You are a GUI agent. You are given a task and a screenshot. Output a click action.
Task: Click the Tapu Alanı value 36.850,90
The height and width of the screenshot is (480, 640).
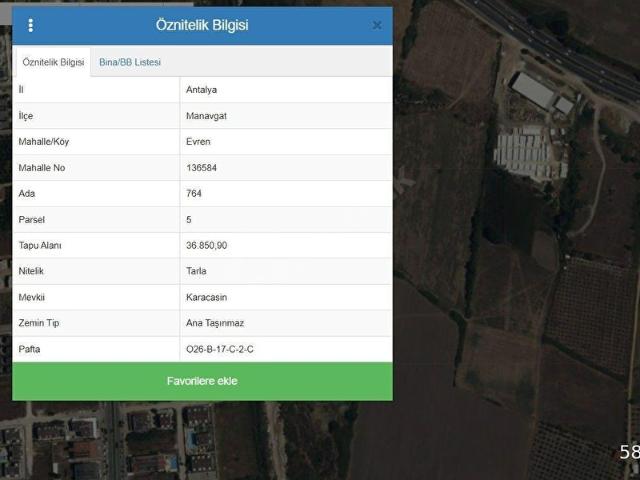pos(207,245)
